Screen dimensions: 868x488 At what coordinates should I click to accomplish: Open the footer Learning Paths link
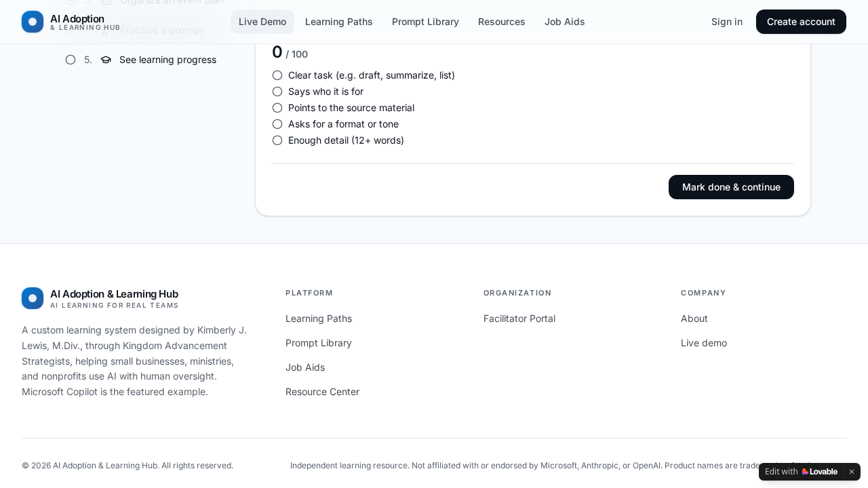[319, 319]
